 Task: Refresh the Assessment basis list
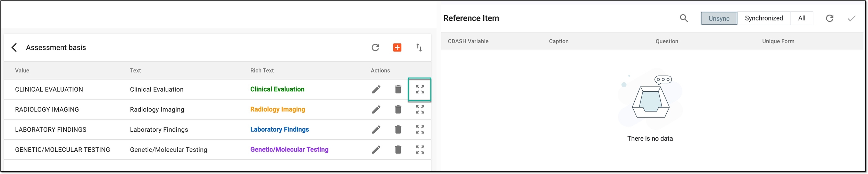(x=375, y=48)
